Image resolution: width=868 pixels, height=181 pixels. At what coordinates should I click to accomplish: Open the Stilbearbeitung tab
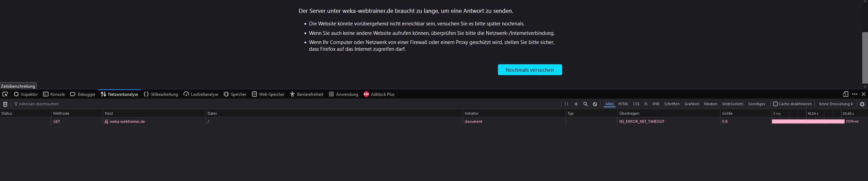click(161, 94)
